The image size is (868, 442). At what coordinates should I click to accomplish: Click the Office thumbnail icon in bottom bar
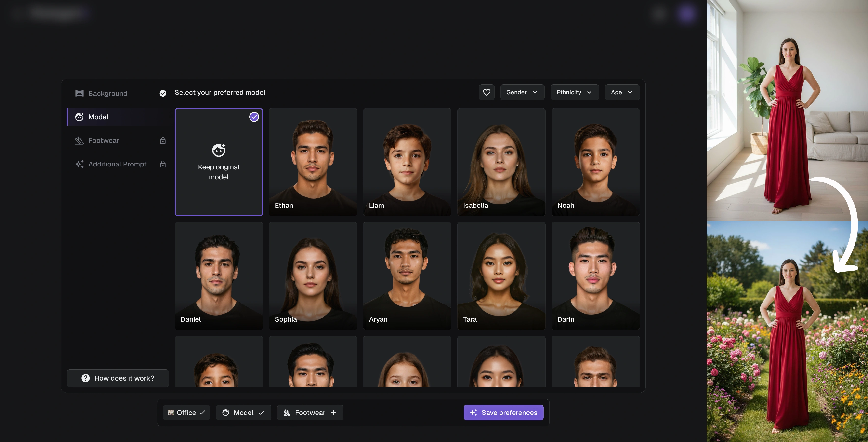click(171, 412)
